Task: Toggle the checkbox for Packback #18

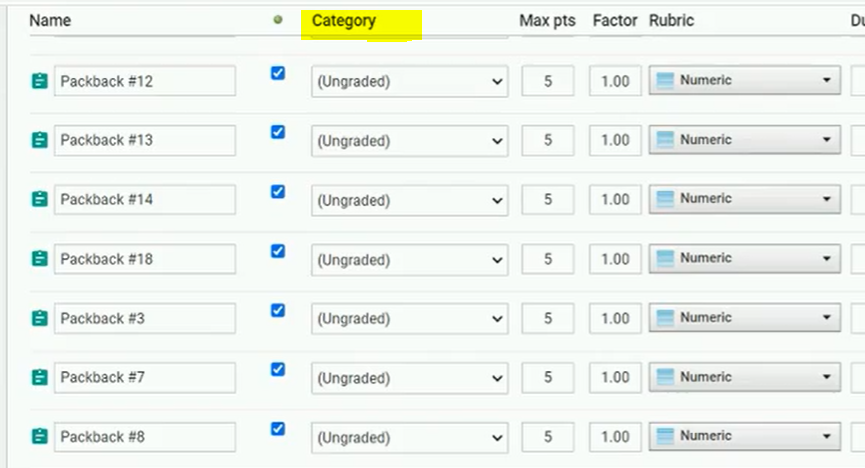Action: point(278,251)
